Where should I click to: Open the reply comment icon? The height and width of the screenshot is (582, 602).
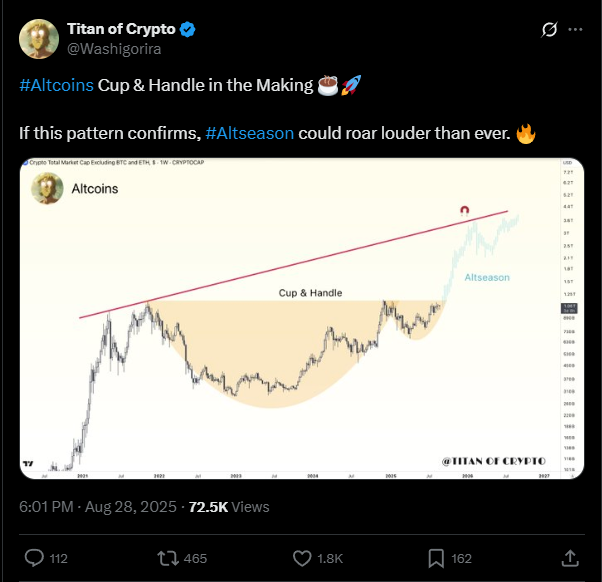click(34, 558)
